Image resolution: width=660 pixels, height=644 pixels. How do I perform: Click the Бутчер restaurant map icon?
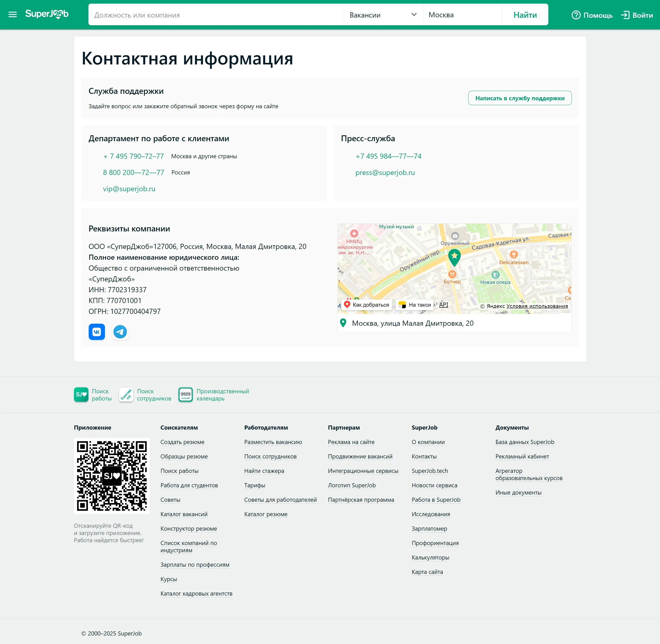click(452, 274)
